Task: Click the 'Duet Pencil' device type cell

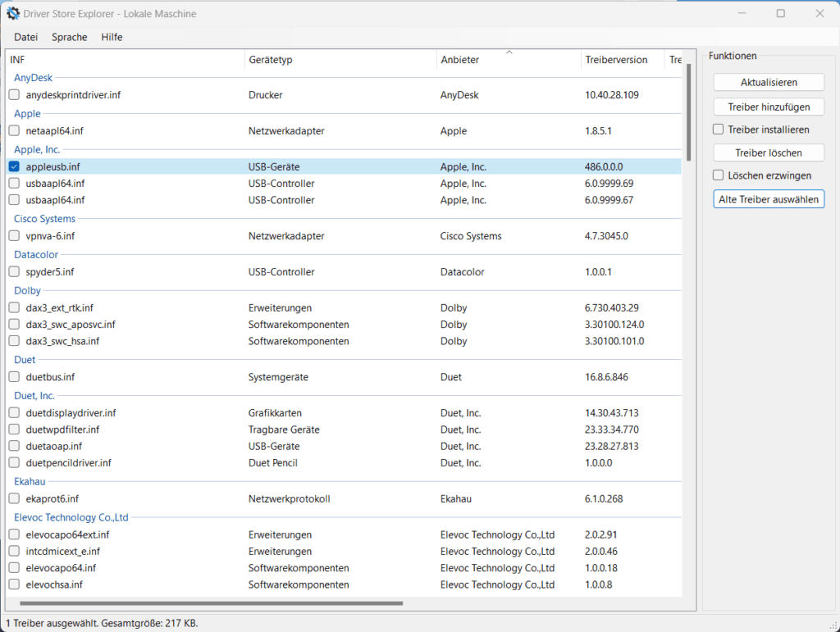Action: [x=272, y=463]
